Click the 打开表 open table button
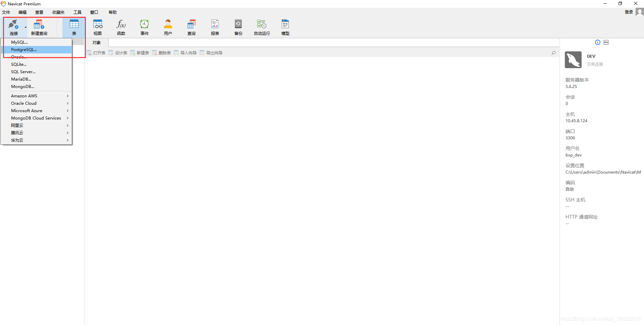This screenshot has width=644, height=325. click(96, 53)
